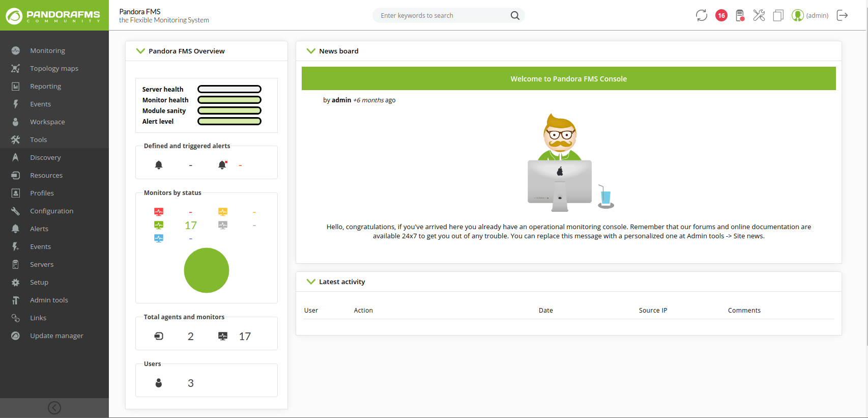868x418 pixels.
Task: Click the Topology maps sidebar icon
Action: pos(16,68)
